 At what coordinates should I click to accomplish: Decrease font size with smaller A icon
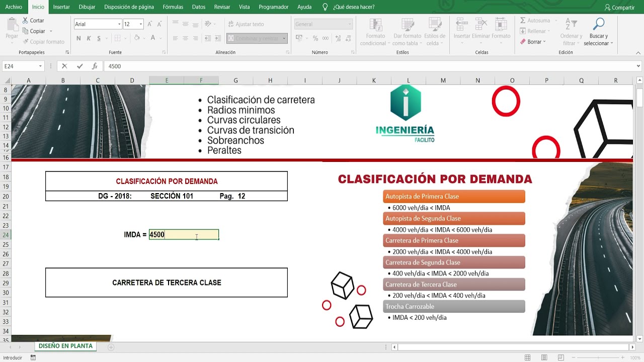(159, 24)
